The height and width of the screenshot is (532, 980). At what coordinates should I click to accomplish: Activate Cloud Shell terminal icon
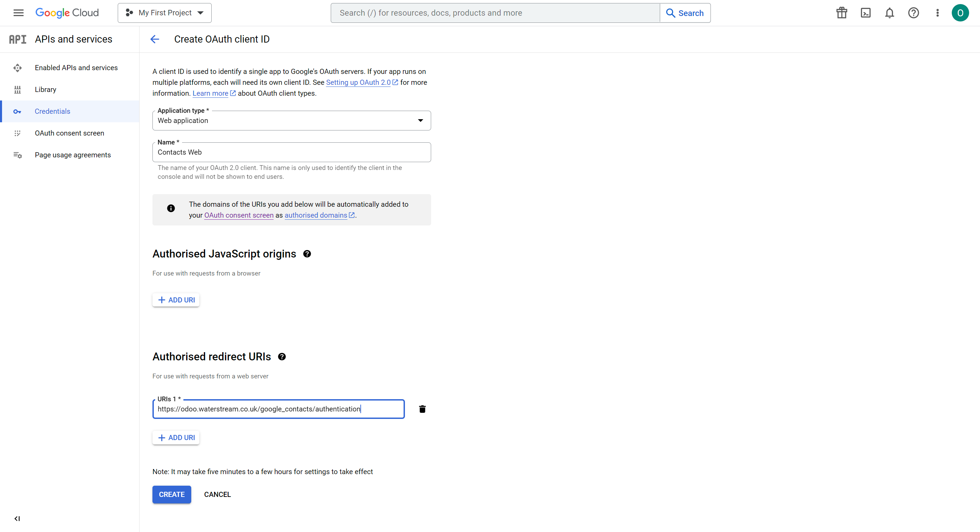865,13
